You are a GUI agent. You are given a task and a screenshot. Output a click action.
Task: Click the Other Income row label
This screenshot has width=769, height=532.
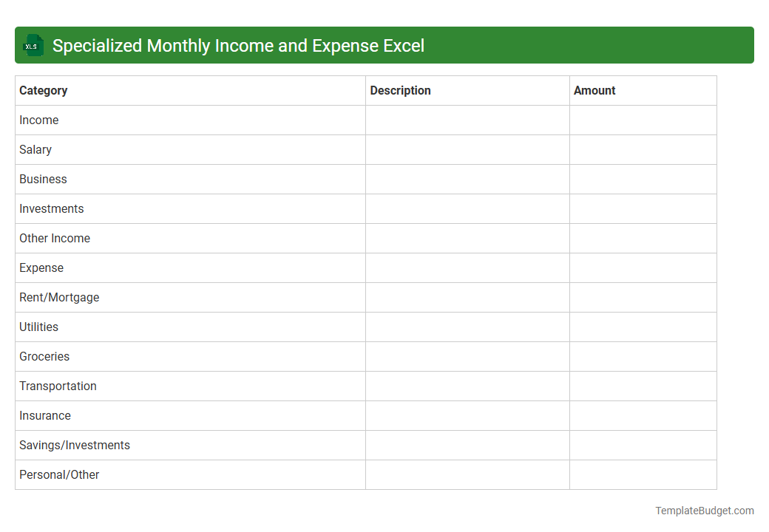(x=55, y=238)
